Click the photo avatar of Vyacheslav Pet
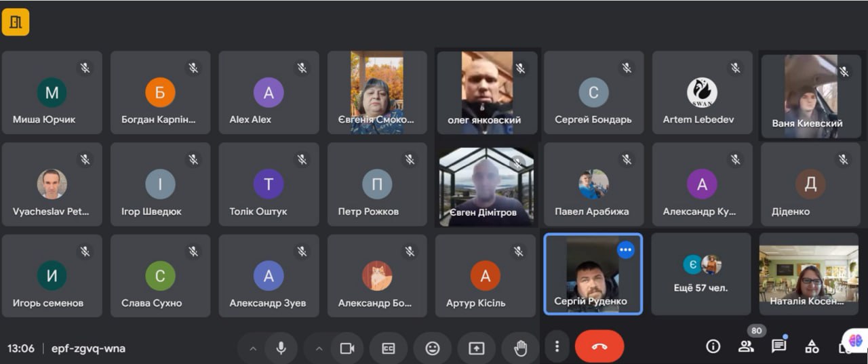868x364 pixels. point(52,184)
